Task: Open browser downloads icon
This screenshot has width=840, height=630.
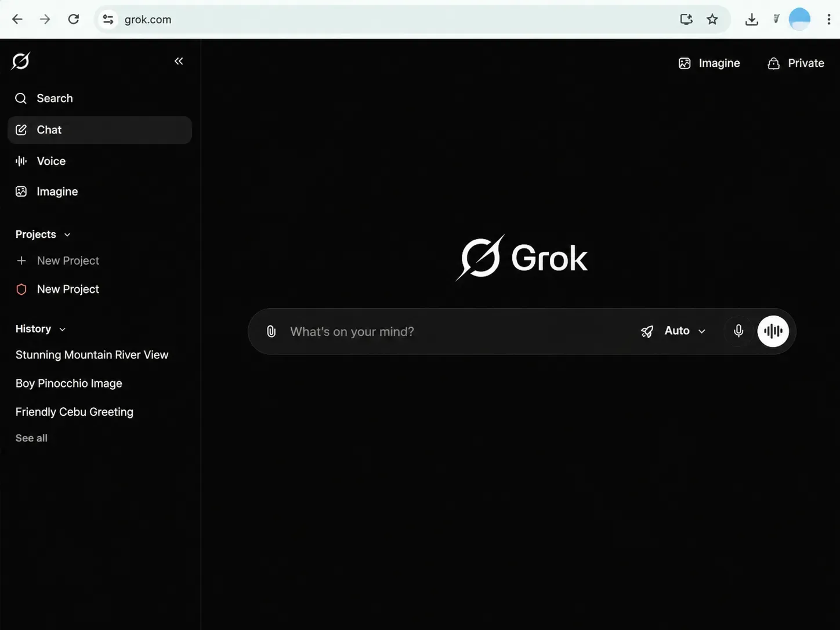Action: coord(752,19)
